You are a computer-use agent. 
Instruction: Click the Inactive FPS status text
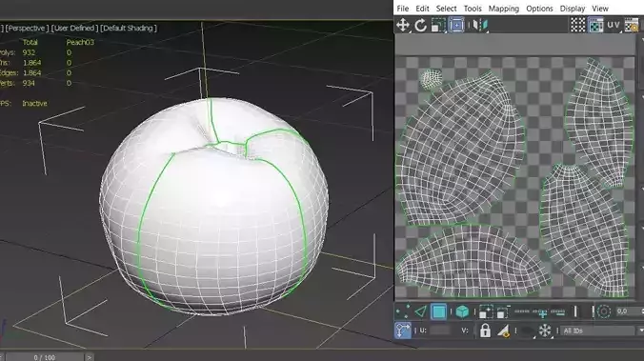pos(34,104)
